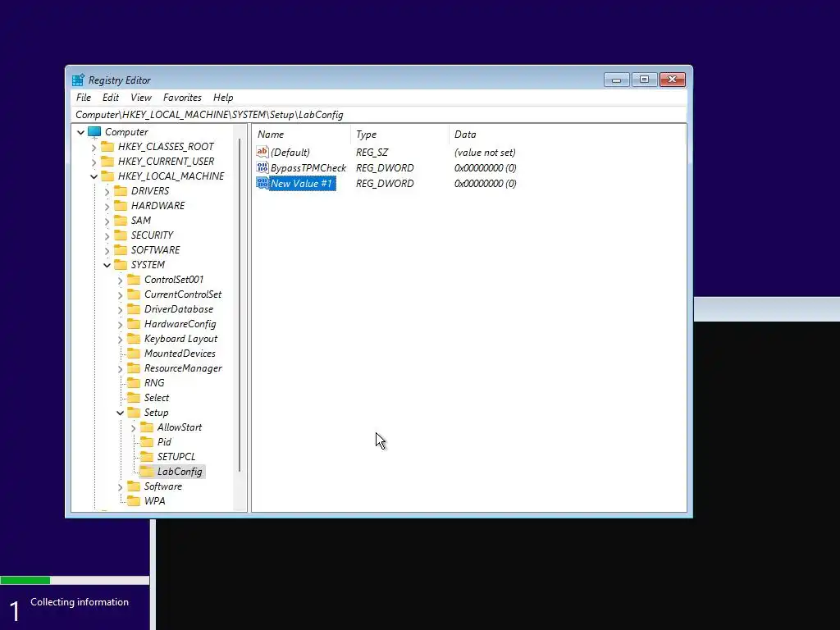Screen dimensions: 840x630
Task: Select the (Default) value name
Action: coord(290,153)
